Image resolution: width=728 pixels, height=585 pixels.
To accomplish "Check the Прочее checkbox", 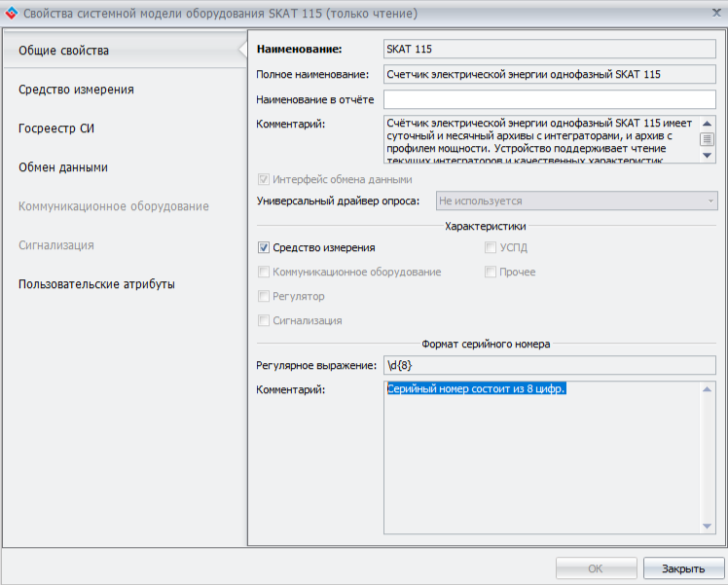I will pyautogui.click(x=491, y=273).
